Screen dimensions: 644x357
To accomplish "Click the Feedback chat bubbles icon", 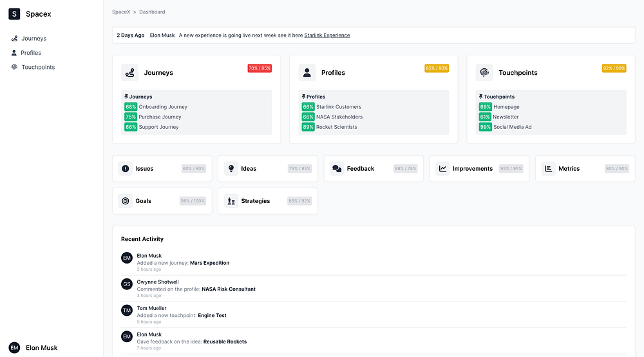I will tap(337, 168).
